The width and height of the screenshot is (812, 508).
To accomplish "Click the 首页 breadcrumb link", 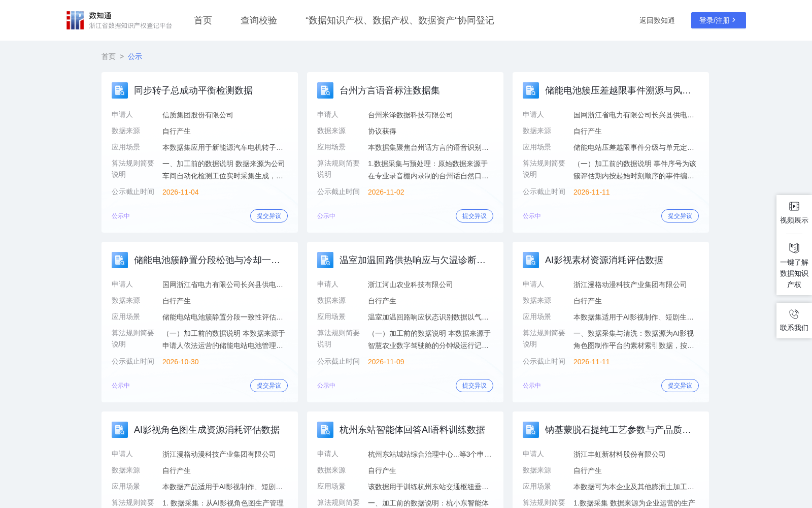I will pyautogui.click(x=109, y=56).
